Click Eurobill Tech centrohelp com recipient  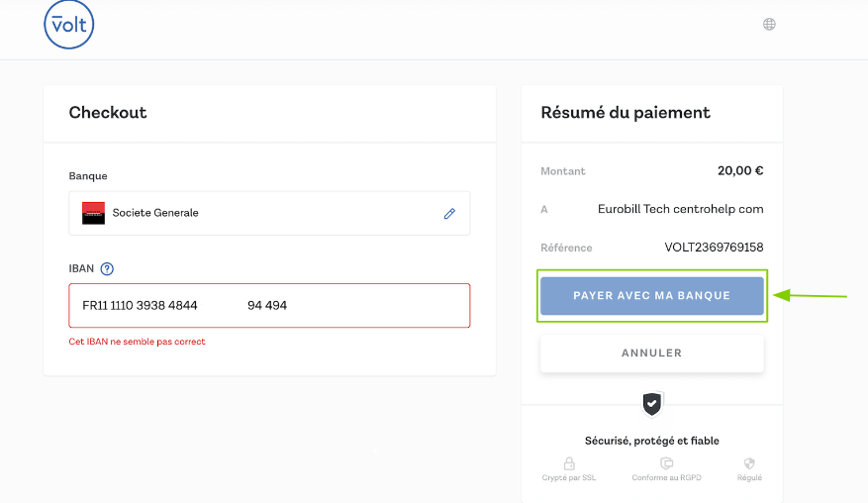680,209
